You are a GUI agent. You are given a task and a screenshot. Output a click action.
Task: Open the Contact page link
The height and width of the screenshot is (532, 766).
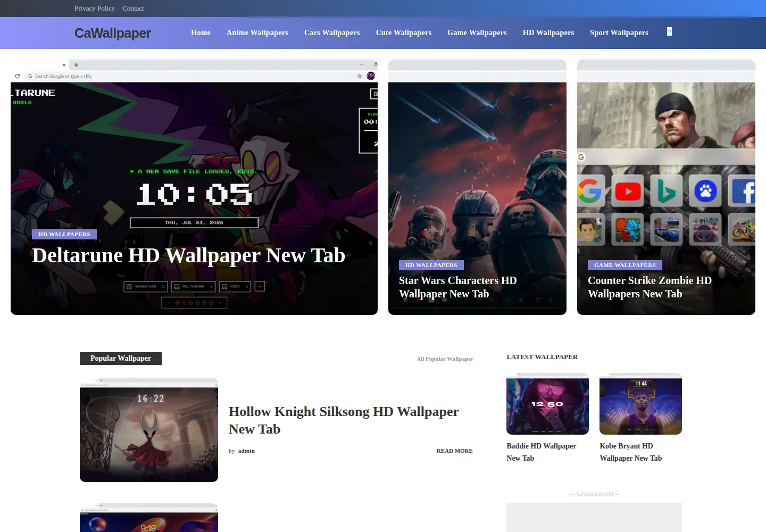click(x=133, y=9)
